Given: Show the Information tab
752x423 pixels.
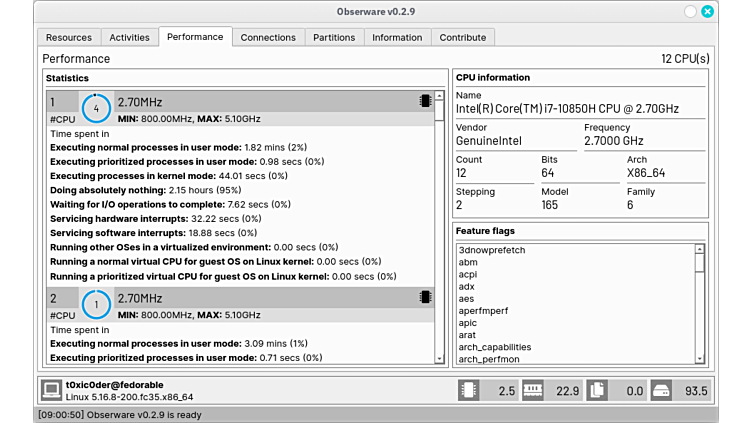Looking at the screenshot, I should click(397, 37).
